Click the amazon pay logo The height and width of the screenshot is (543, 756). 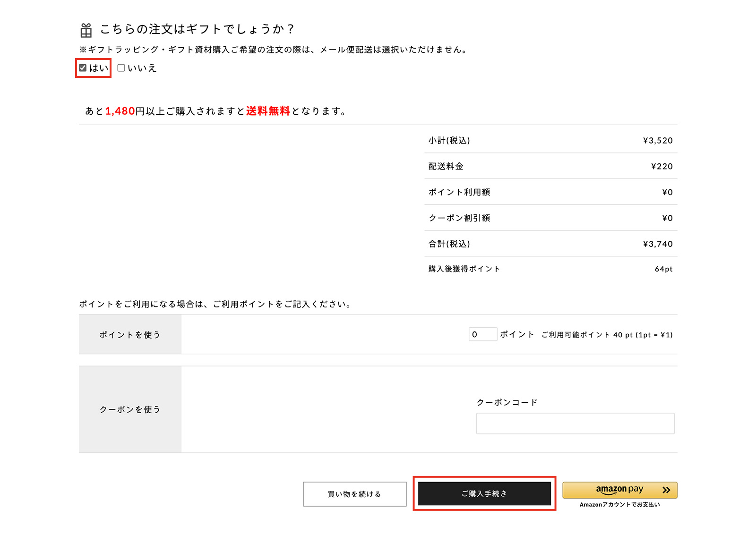pyautogui.click(x=619, y=490)
